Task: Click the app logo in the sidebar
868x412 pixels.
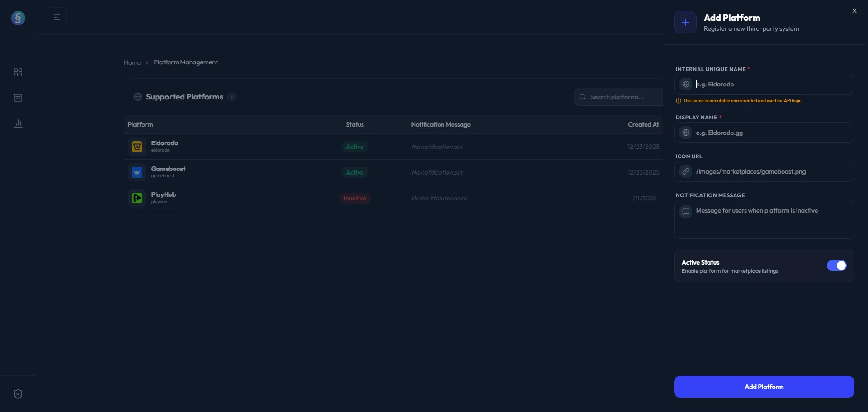Action: [18, 18]
